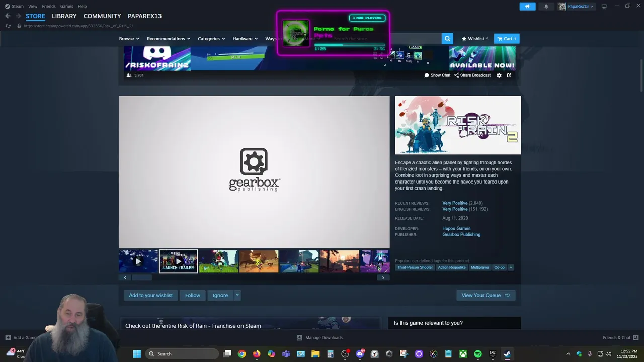Switch to the COMMUNITY tab
The width and height of the screenshot is (644, 362).
(x=102, y=16)
